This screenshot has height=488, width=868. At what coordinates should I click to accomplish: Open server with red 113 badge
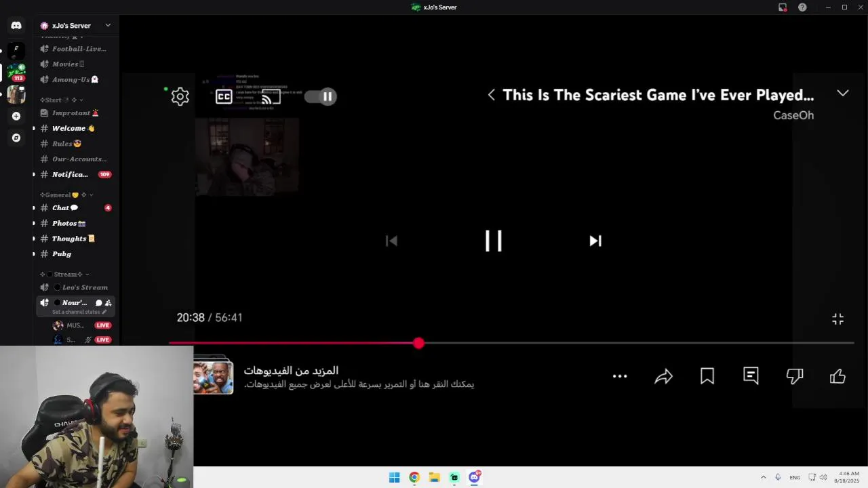click(x=16, y=72)
